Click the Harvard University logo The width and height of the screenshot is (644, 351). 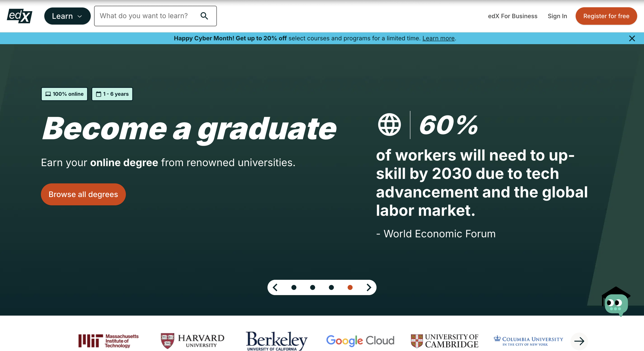[x=192, y=341]
